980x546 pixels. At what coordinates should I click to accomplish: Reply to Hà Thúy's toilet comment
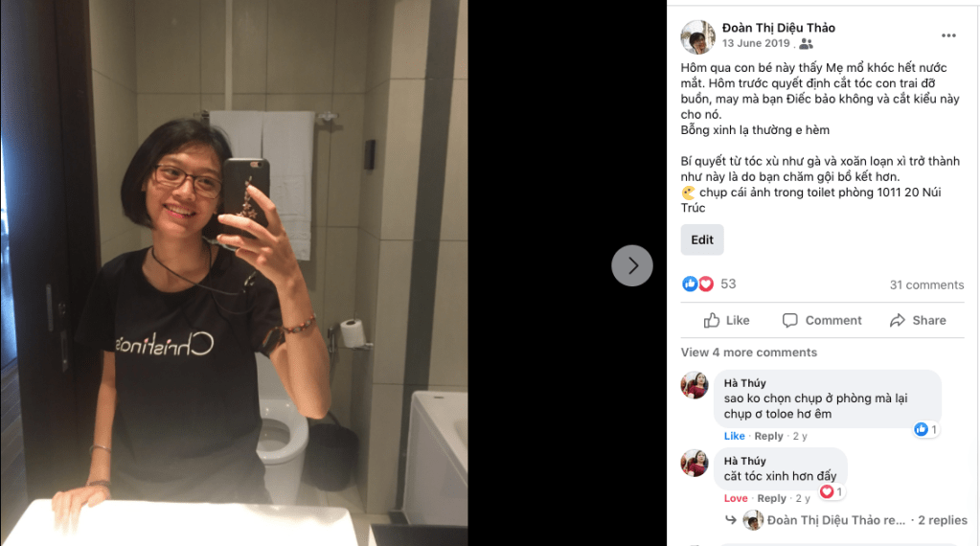pos(768,436)
